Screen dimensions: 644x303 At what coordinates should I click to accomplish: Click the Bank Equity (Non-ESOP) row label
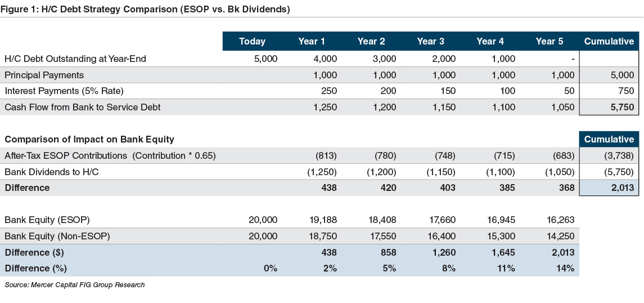pos(56,236)
